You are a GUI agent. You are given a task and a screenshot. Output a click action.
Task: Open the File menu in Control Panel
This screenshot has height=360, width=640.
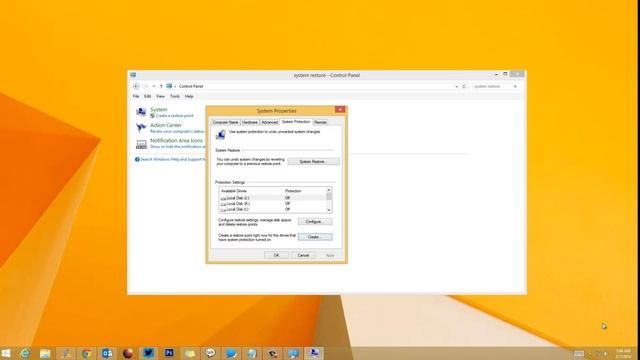click(x=136, y=96)
